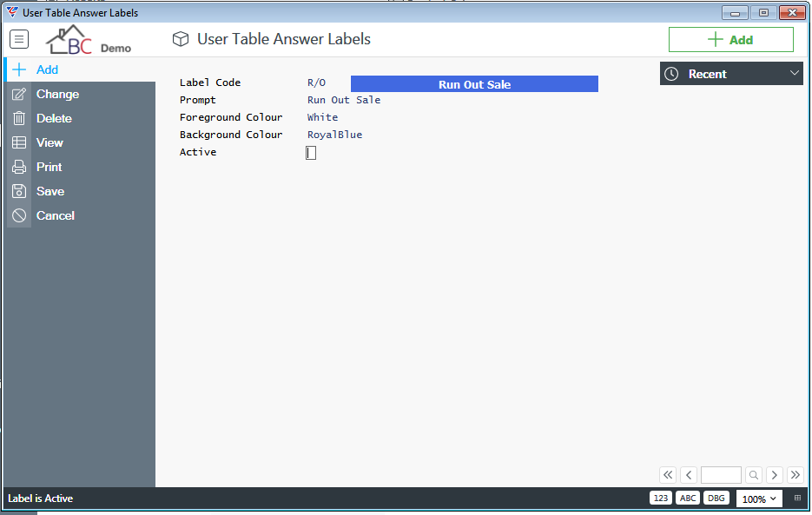The width and height of the screenshot is (812, 515).
Task: Select Change in the sidebar menu
Action: click(80, 95)
